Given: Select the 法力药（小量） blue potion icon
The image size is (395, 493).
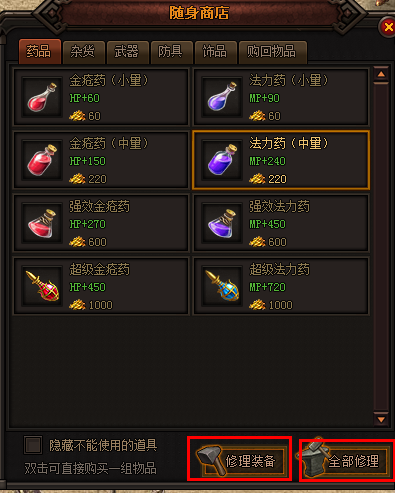Looking at the screenshot, I should point(222,97).
